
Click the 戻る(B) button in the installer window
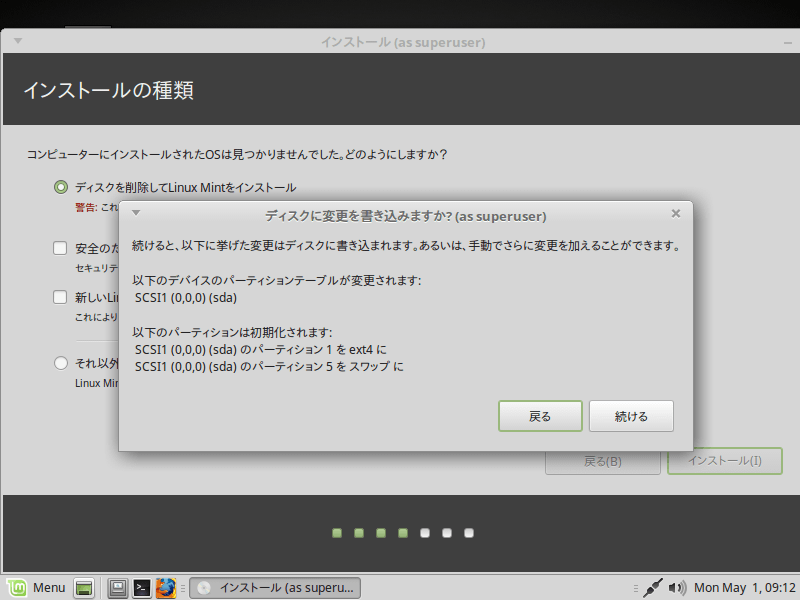603,461
